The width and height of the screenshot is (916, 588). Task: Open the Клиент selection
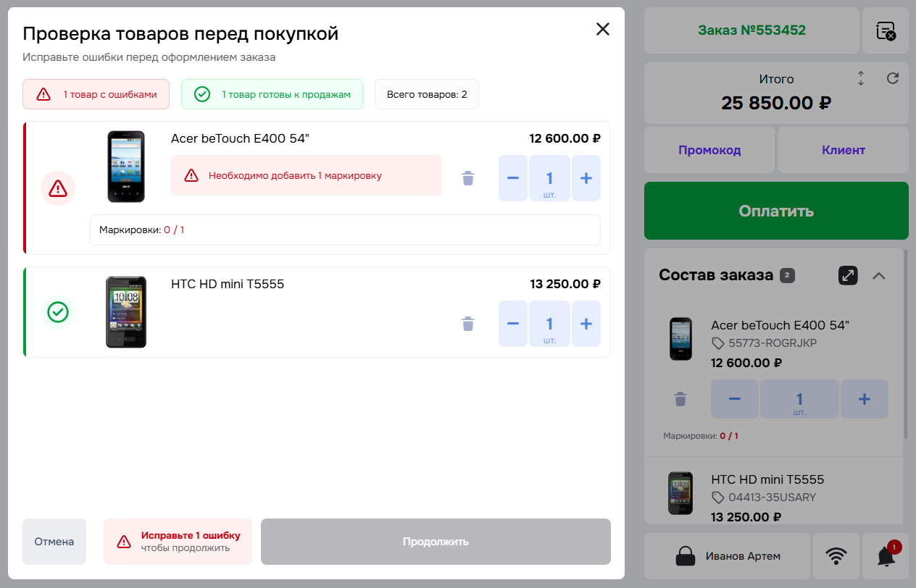tap(844, 150)
